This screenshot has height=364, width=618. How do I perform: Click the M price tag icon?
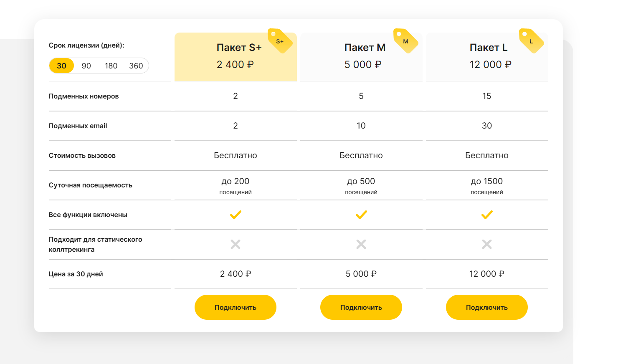point(406,41)
